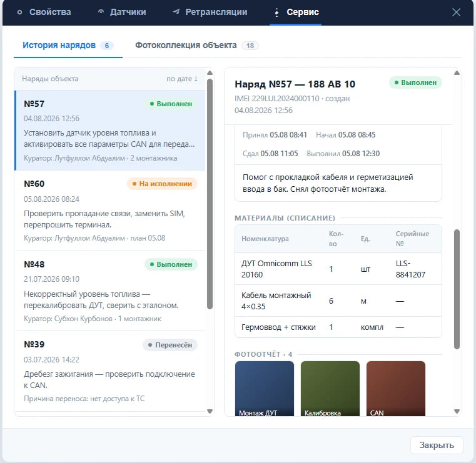The width and height of the screenshot is (476, 463).
Task: Select work order №48 in the list
Action: [110, 291]
